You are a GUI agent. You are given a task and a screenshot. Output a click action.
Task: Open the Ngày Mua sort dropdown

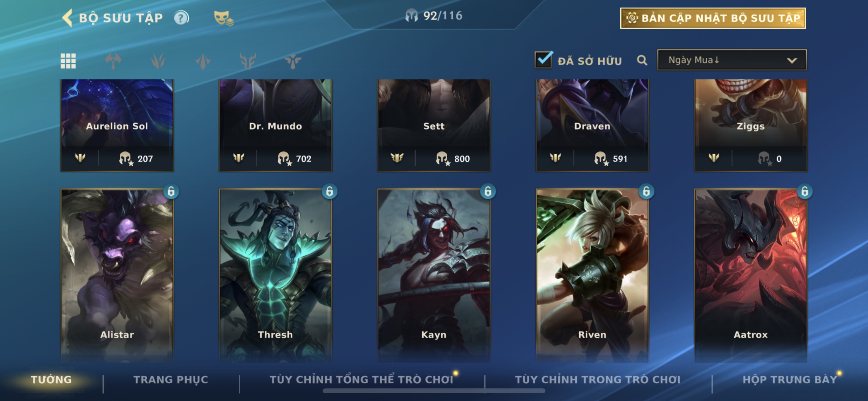(x=731, y=60)
